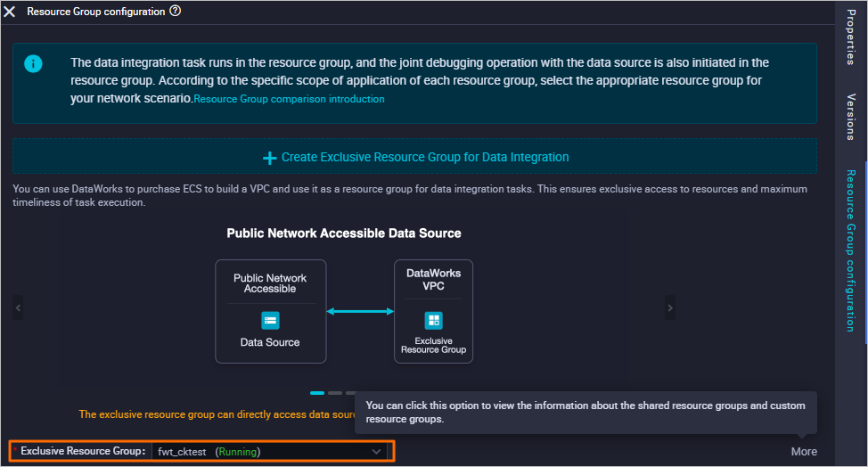
Task: Click More to view resource groups
Action: (804, 452)
